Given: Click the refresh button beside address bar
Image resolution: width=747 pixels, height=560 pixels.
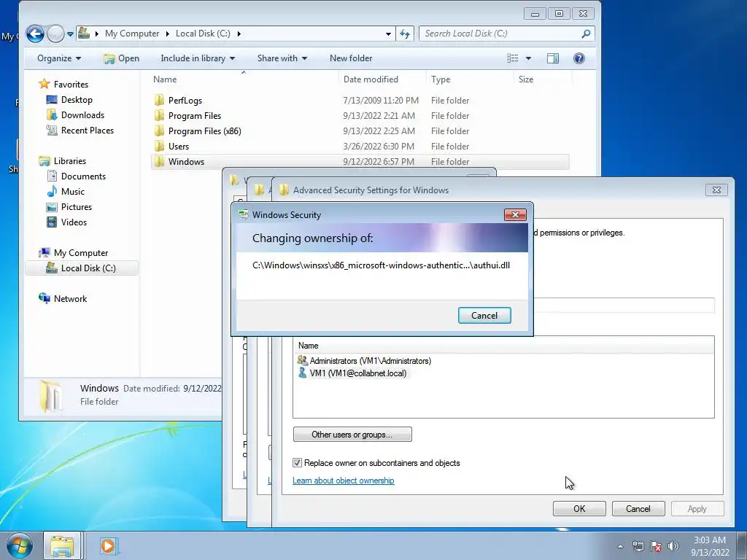Looking at the screenshot, I should [x=404, y=34].
